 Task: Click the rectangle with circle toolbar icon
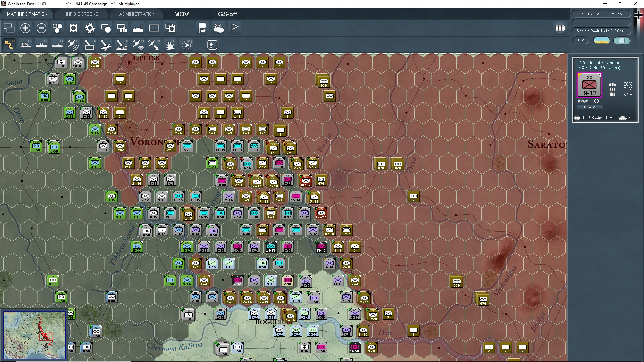click(x=106, y=28)
